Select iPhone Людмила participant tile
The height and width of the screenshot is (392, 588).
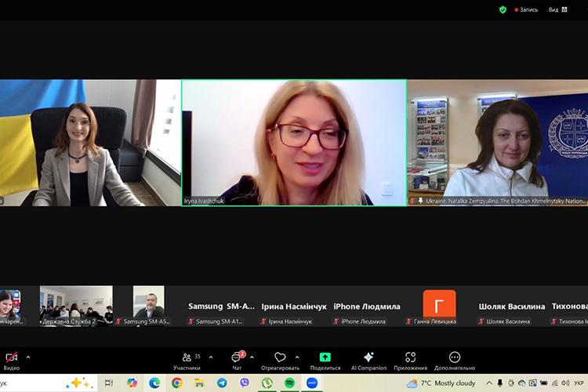(x=367, y=306)
